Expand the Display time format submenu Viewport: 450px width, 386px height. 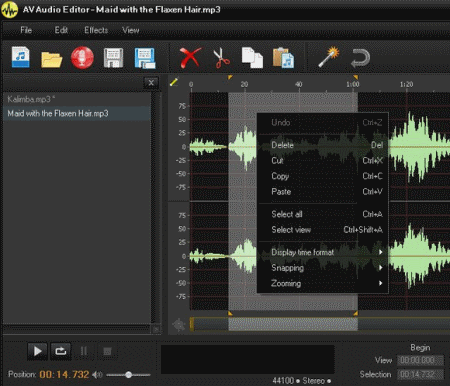click(322, 252)
